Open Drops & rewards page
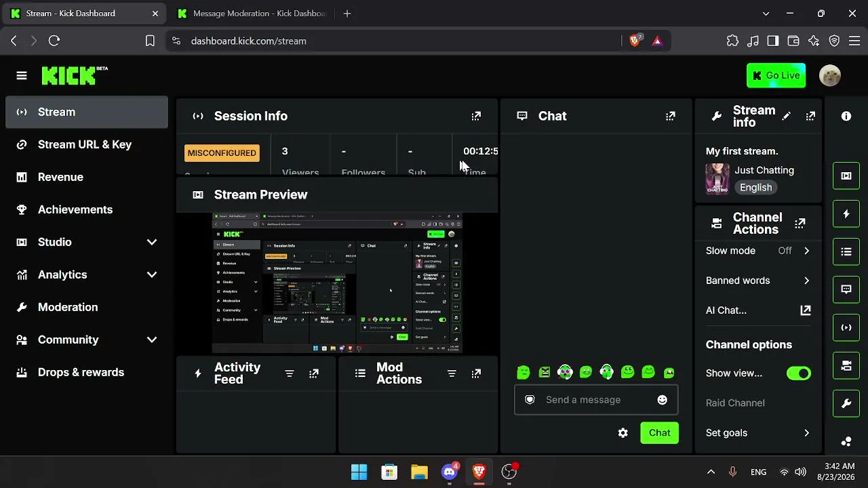The image size is (868, 488). (x=87, y=372)
